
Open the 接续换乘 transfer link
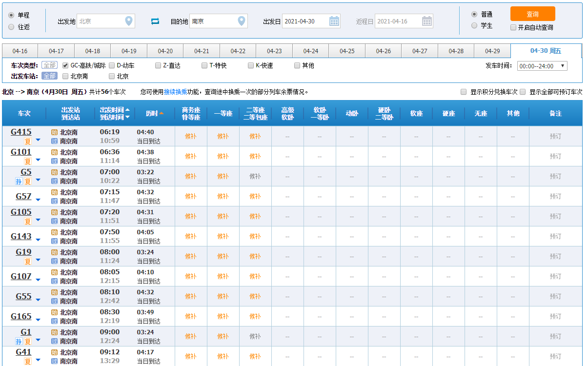click(x=175, y=92)
